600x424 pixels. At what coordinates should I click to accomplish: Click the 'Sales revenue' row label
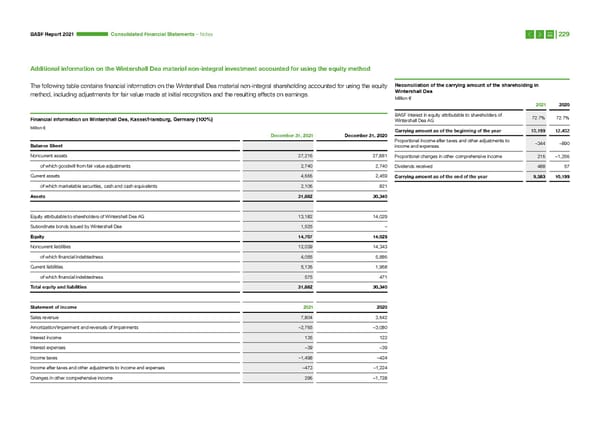(x=44, y=318)
